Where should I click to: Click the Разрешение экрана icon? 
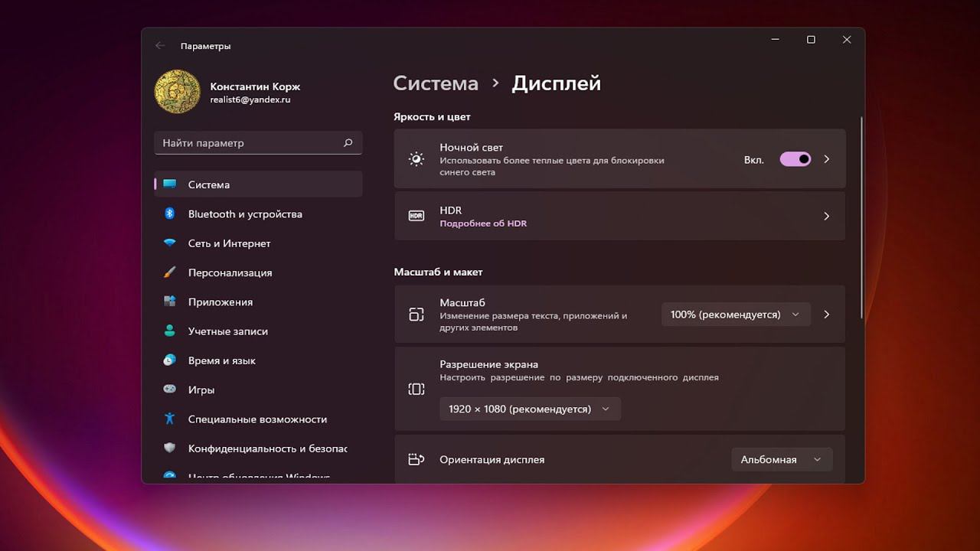point(416,390)
